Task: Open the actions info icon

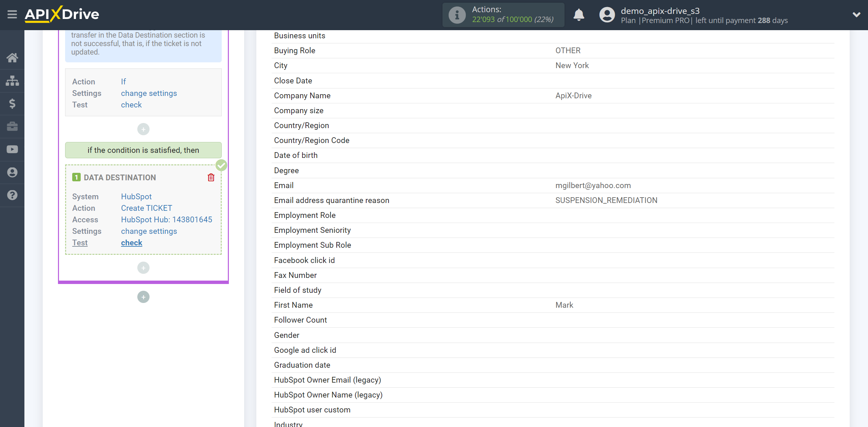Action: pyautogui.click(x=457, y=15)
